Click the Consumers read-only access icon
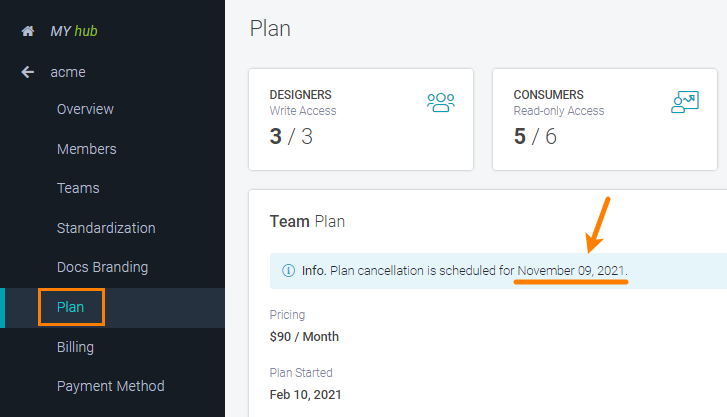The height and width of the screenshot is (417, 727). [684, 102]
